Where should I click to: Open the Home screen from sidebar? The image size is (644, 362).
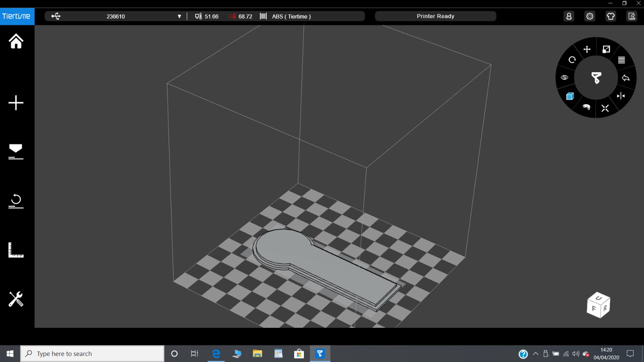[16, 41]
